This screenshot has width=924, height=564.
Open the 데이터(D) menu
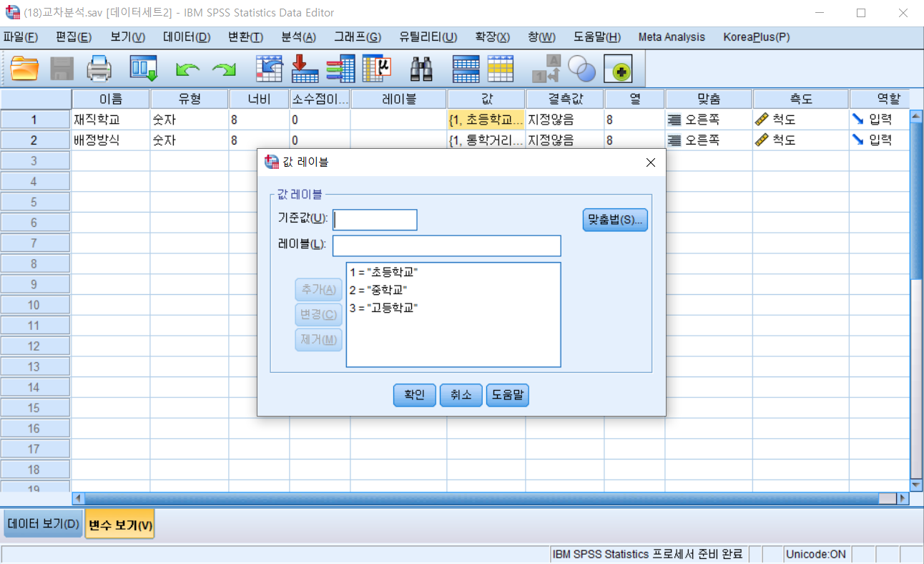tap(187, 37)
